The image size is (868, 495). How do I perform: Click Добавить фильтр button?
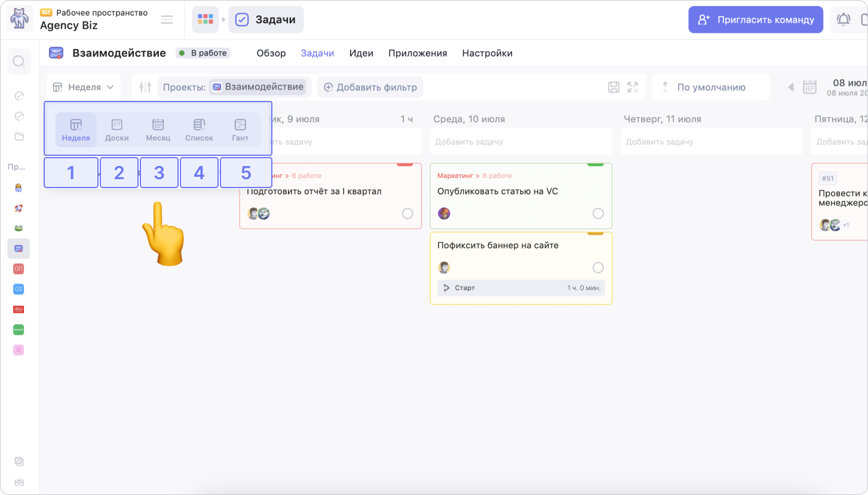370,87
